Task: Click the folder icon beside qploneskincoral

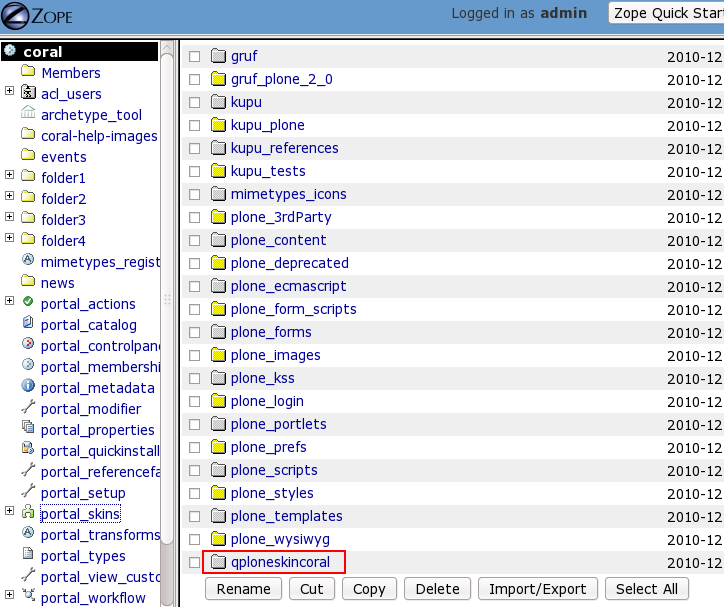Action: (x=218, y=562)
